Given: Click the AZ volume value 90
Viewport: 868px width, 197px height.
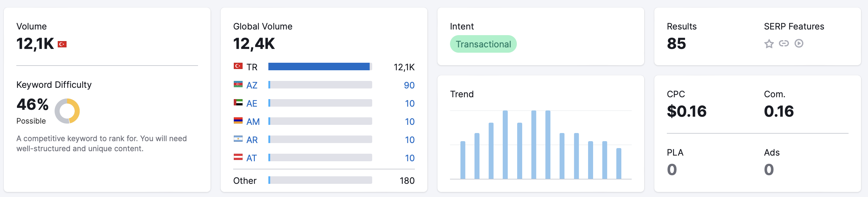Looking at the screenshot, I should coord(409,85).
